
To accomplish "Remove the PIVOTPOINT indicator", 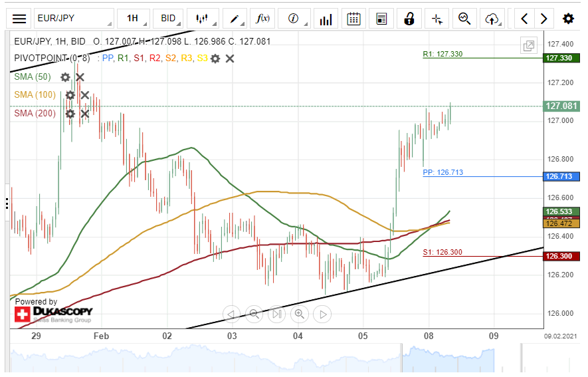I will 230,59.
